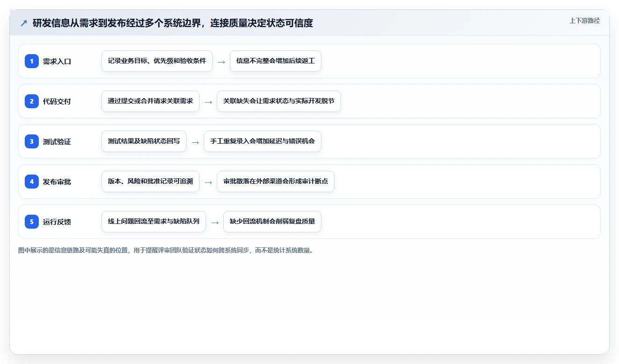Click the 信息不完整会增加后续返工 box
The height and width of the screenshot is (364, 619).
pyautogui.click(x=276, y=61)
